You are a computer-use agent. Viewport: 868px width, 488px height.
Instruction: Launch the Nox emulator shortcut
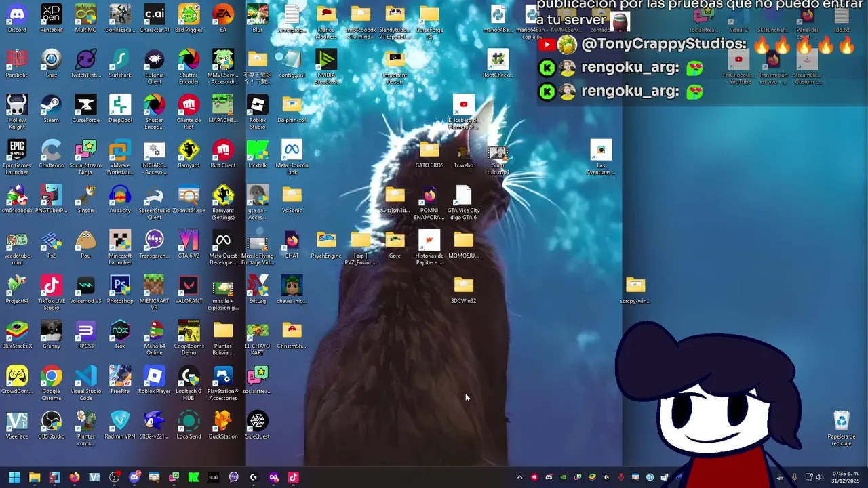tap(120, 335)
